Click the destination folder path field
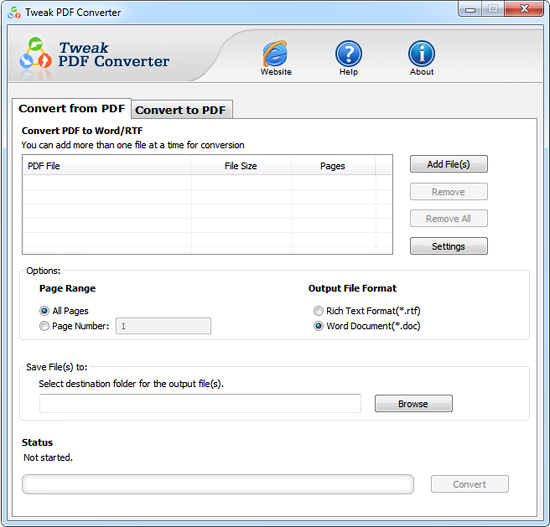Viewport: 550px width, 527px height. pos(200,403)
